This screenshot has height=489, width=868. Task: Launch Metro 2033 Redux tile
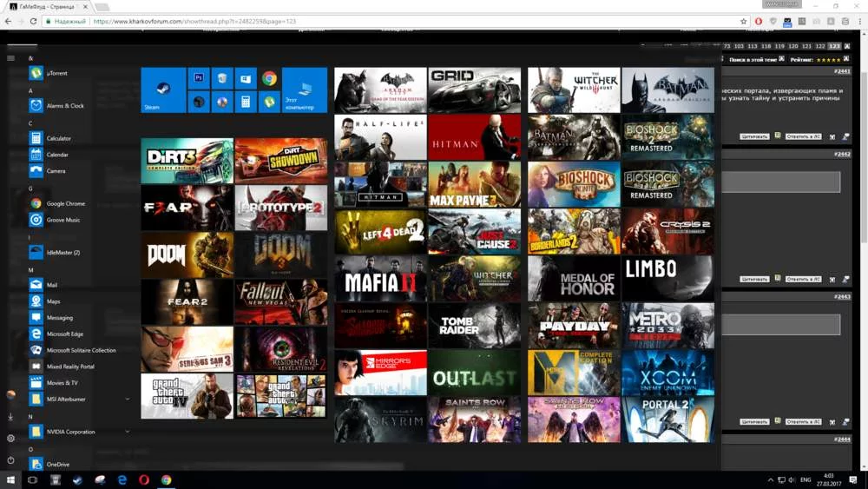click(668, 326)
